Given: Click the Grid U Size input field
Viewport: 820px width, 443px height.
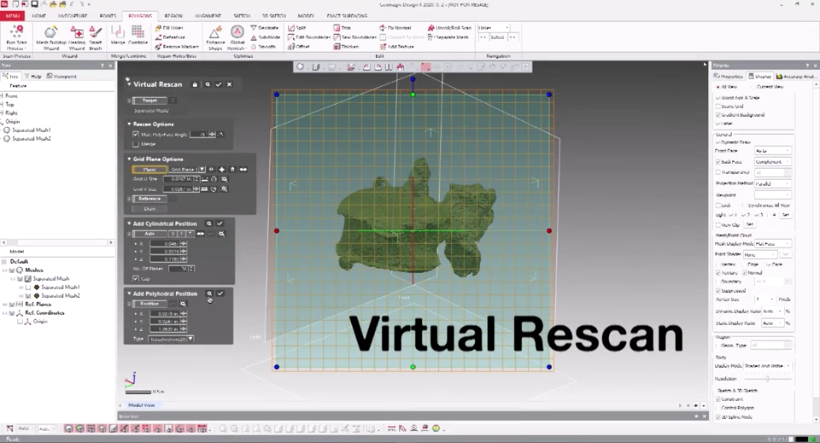Looking at the screenshot, I should point(178,179).
